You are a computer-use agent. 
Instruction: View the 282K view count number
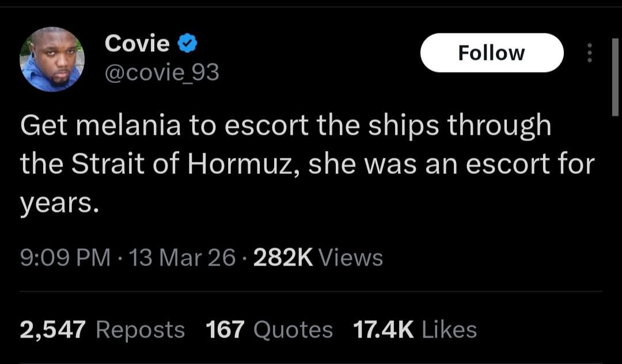[x=283, y=257]
